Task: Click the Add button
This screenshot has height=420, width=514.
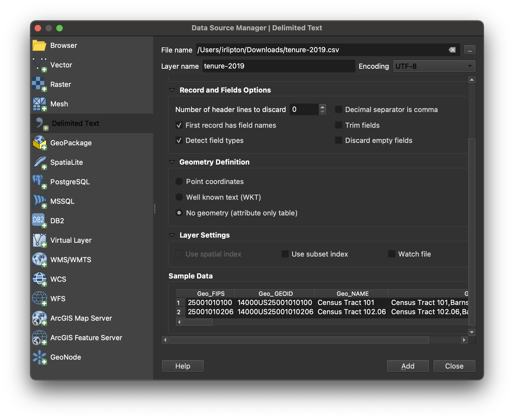Action: coord(408,366)
